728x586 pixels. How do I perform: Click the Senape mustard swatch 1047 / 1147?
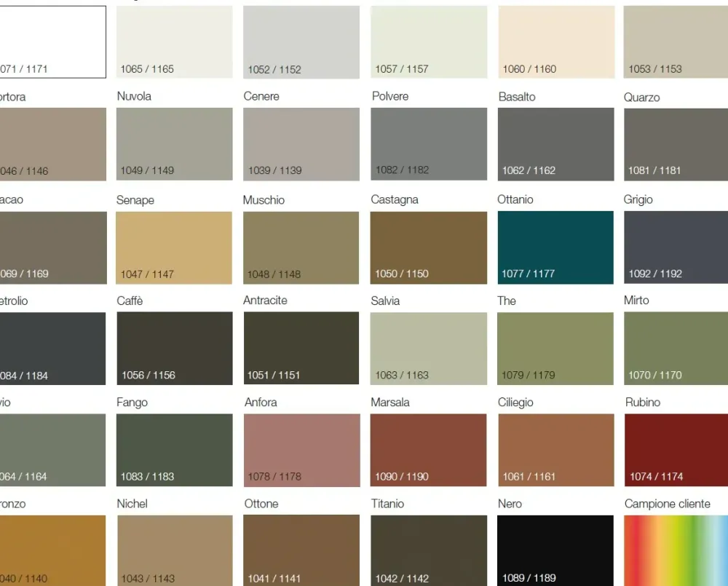point(174,248)
